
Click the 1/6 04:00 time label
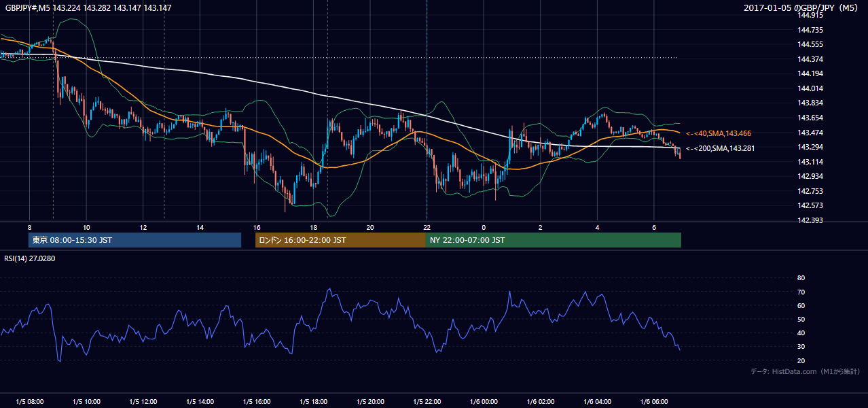[597, 402]
